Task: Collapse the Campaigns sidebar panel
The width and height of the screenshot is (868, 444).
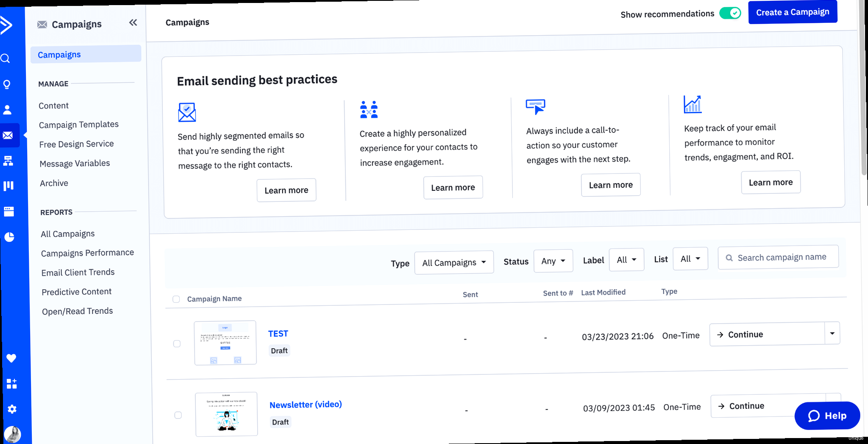Action: pyautogui.click(x=133, y=22)
